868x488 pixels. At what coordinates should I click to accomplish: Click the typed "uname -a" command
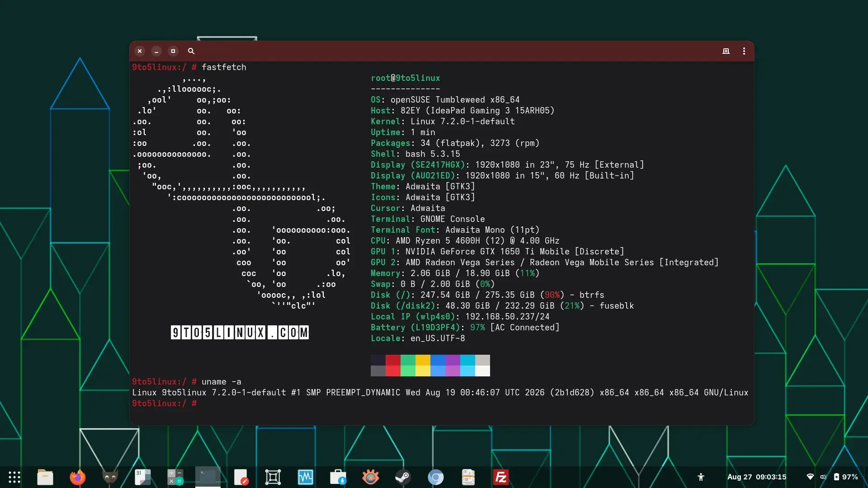221,382
